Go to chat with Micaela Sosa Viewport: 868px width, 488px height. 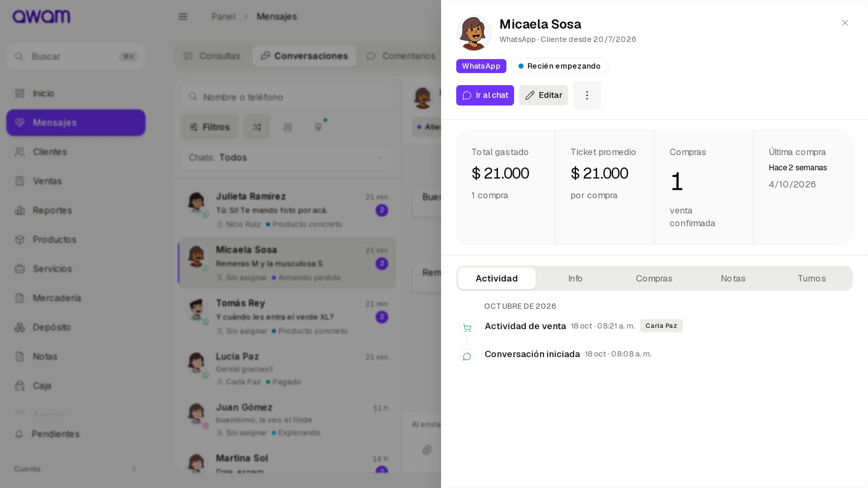coord(485,95)
